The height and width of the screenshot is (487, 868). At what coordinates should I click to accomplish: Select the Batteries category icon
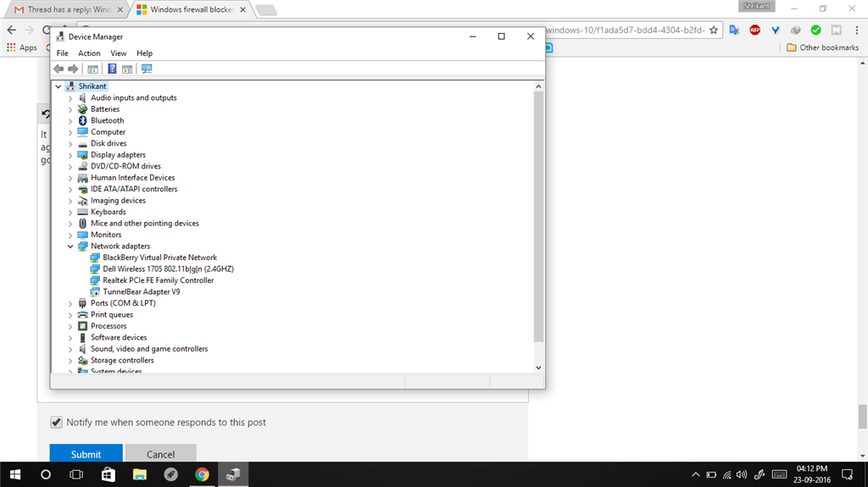[82, 109]
